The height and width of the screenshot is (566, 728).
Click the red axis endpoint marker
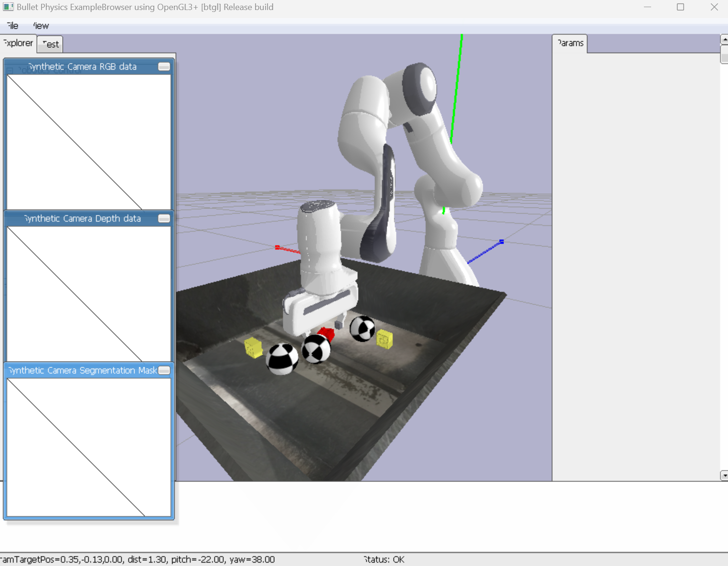(x=277, y=247)
